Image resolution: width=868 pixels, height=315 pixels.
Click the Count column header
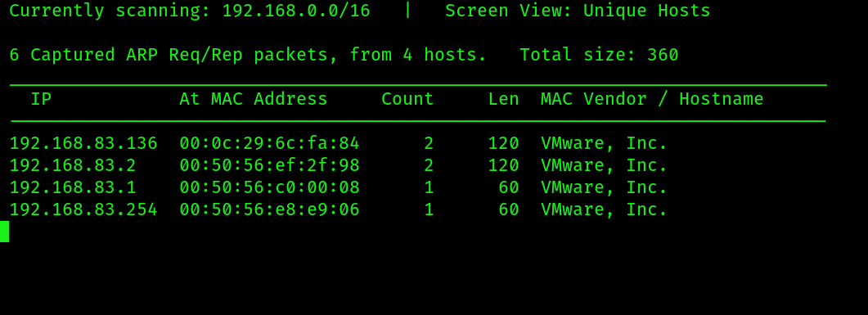pos(407,99)
